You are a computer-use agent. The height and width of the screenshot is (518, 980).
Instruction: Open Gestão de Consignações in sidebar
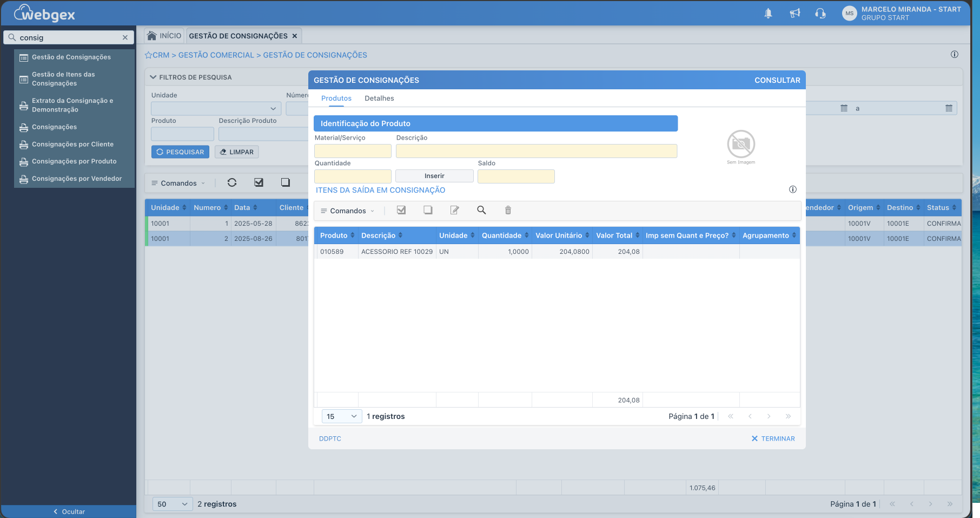pyautogui.click(x=71, y=57)
